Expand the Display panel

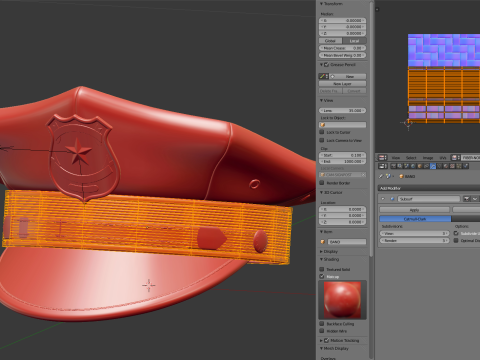322,251
